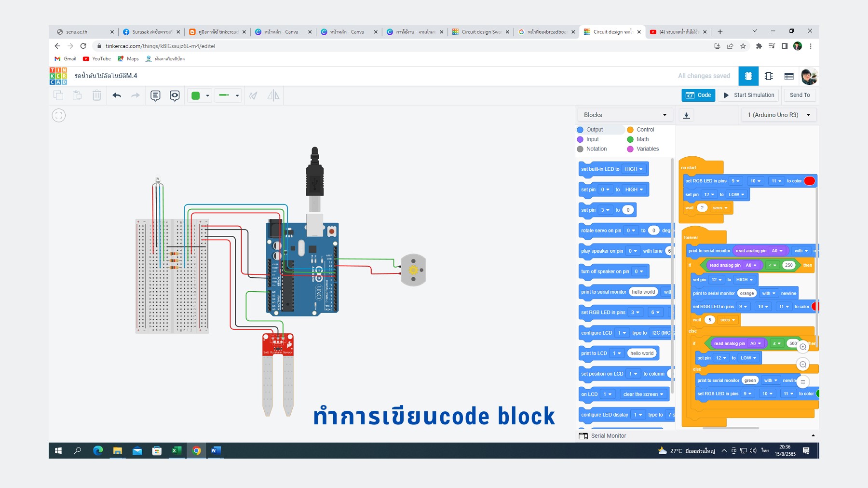Open the Notes annotation tool
This screenshot has height=488, width=868.
point(154,95)
